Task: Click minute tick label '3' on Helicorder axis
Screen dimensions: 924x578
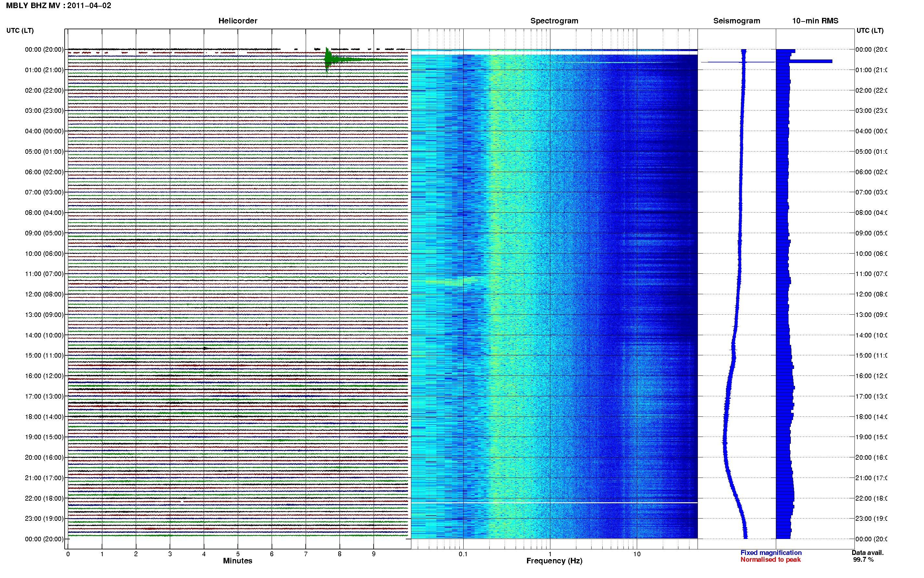Action: coord(170,554)
